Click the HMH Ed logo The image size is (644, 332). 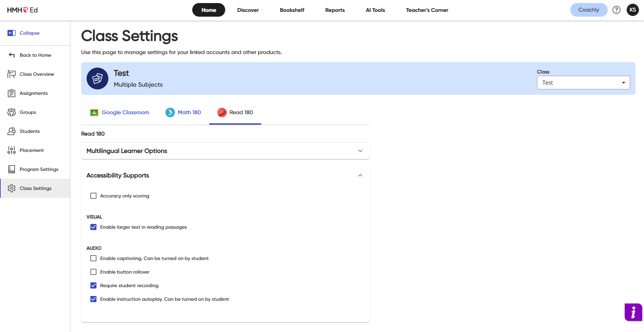click(x=22, y=10)
